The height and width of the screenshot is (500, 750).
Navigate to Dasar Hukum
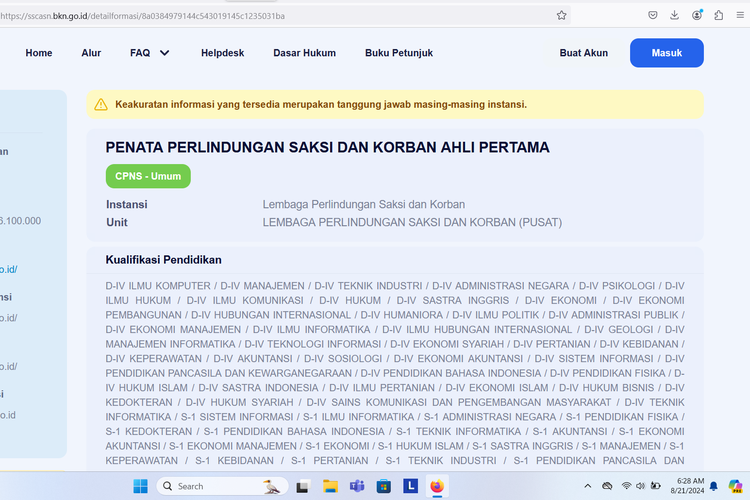305,53
